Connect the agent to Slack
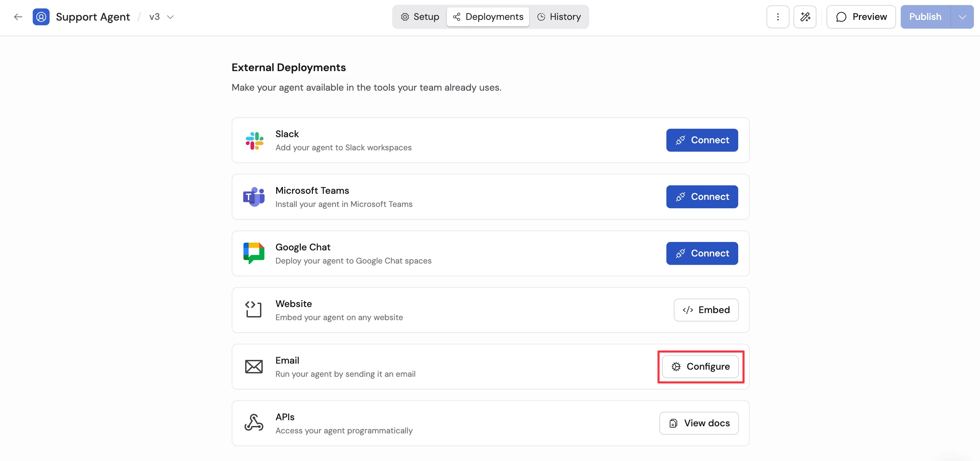Screen dimensions: 980x461 click(x=702, y=140)
